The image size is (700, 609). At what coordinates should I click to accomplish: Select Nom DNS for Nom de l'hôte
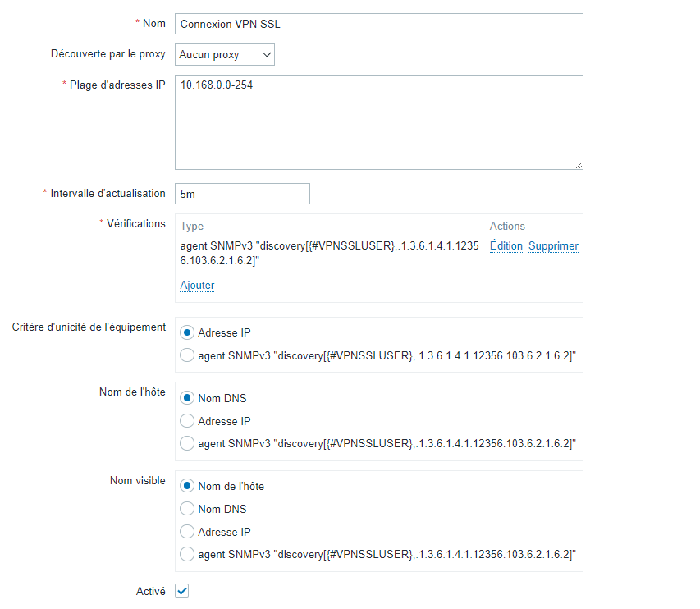[x=187, y=398]
